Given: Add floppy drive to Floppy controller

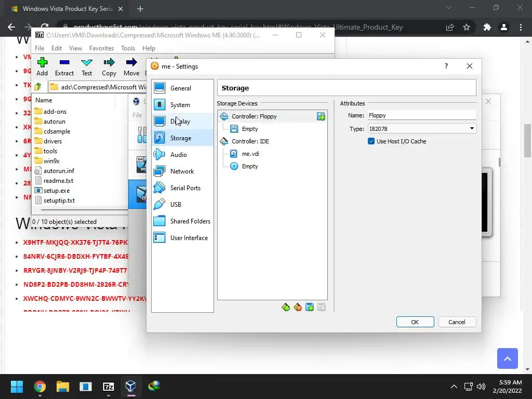Looking at the screenshot, I should pyautogui.click(x=321, y=116).
